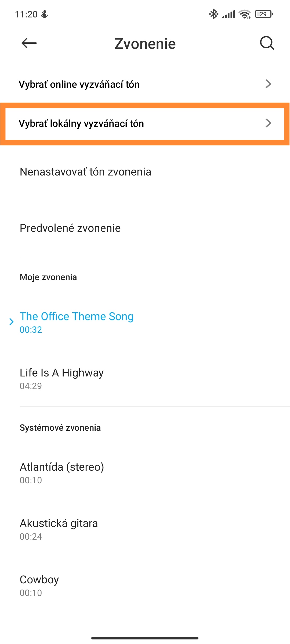Expand the online ringtone chevron arrow

coord(268,84)
